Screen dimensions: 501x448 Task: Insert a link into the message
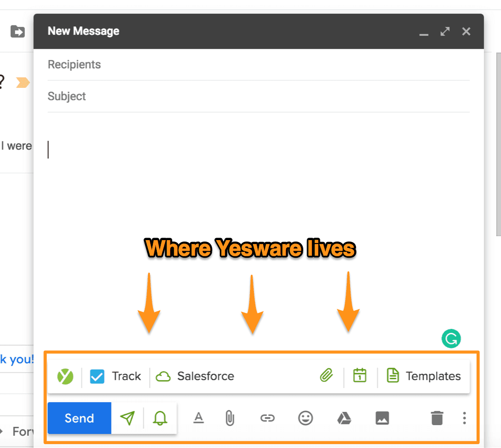[267, 418]
